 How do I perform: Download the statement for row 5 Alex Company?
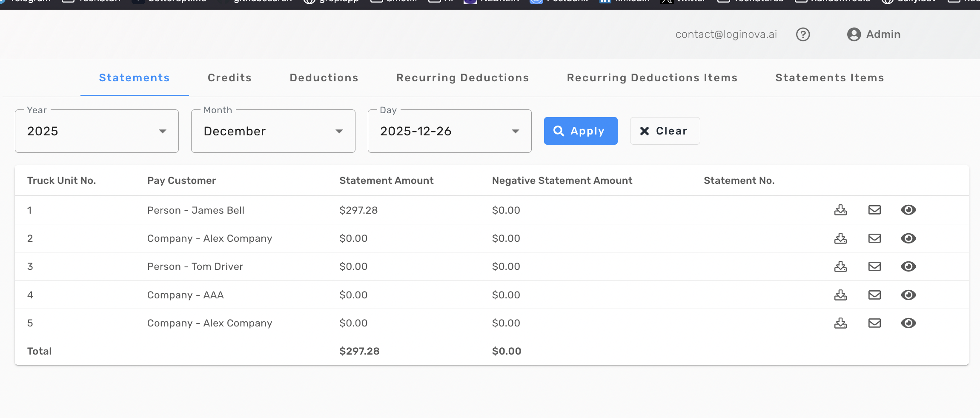click(840, 323)
